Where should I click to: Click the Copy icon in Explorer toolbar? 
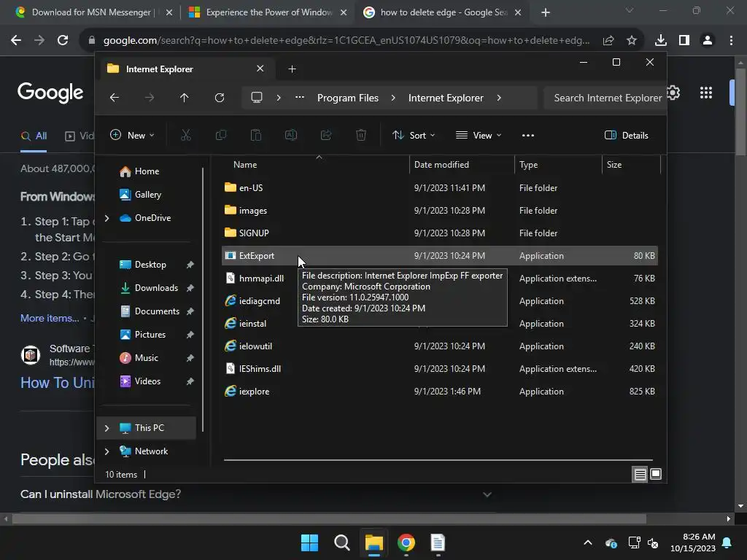point(221,135)
